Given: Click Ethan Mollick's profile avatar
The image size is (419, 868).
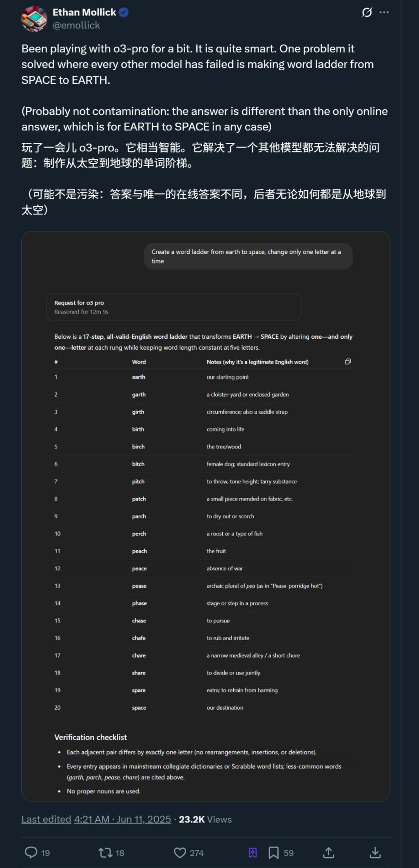Looking at the screenshot, I should coord(34,19).
